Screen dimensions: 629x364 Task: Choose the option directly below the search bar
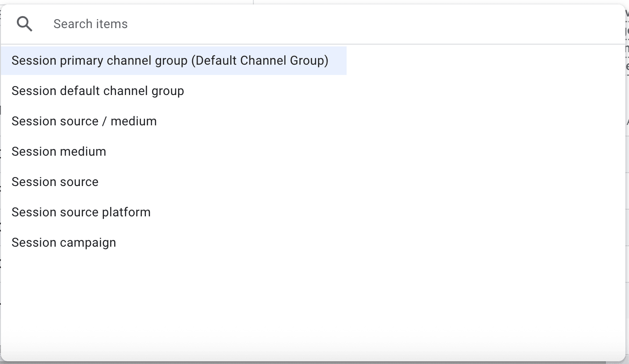coord(170,61)
